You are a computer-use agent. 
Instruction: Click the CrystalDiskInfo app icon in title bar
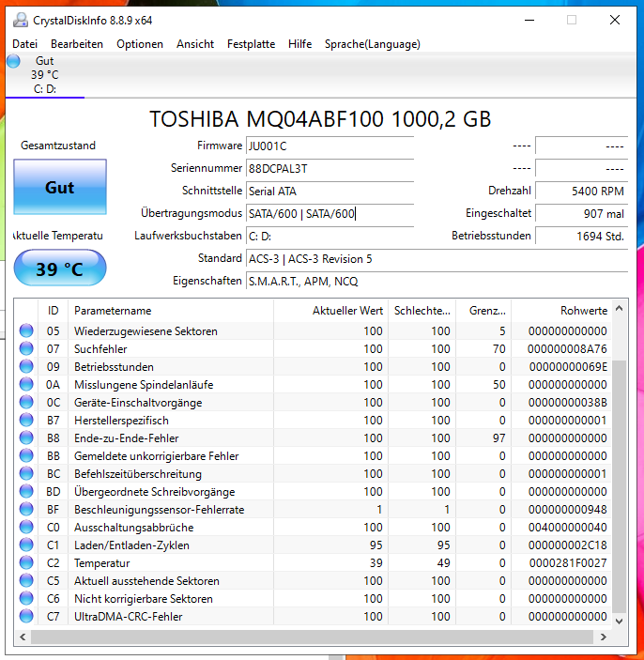20,21
